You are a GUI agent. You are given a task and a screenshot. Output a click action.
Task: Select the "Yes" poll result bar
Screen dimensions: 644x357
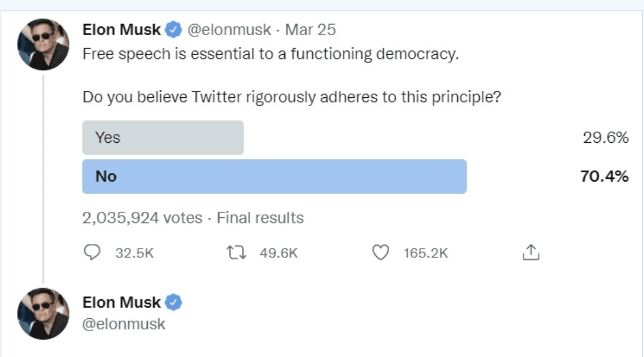pos(163,137)
